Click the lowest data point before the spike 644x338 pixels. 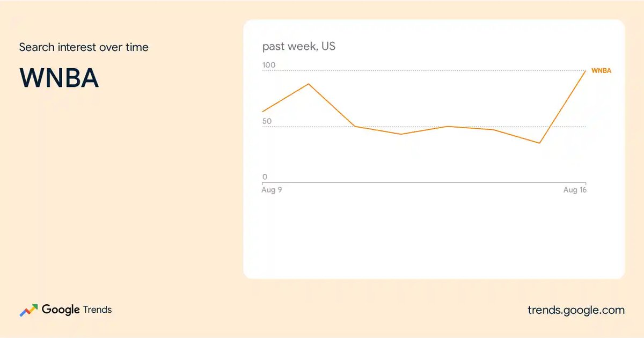pos(539,143)
